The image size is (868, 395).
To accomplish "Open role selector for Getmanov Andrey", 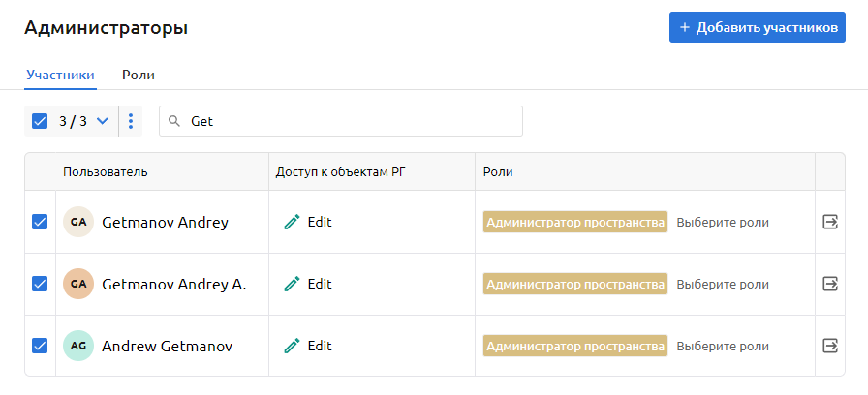I will (x=722, y=222).
